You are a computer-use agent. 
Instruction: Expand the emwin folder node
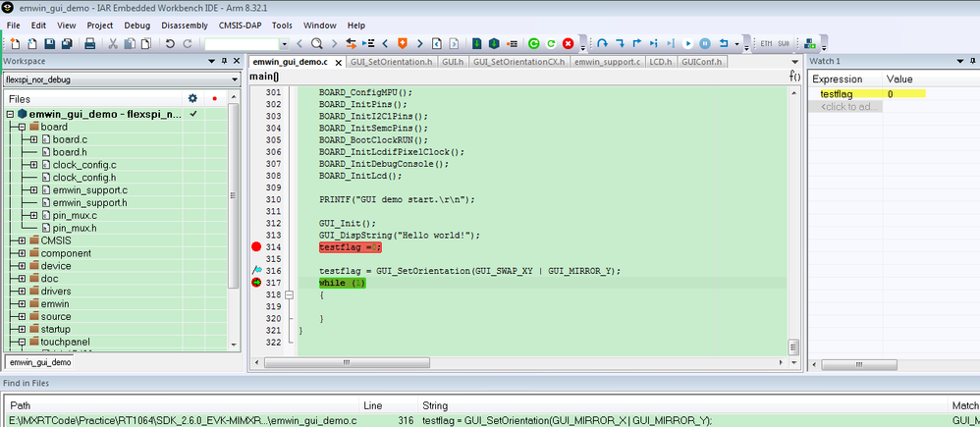click(22, 304)
